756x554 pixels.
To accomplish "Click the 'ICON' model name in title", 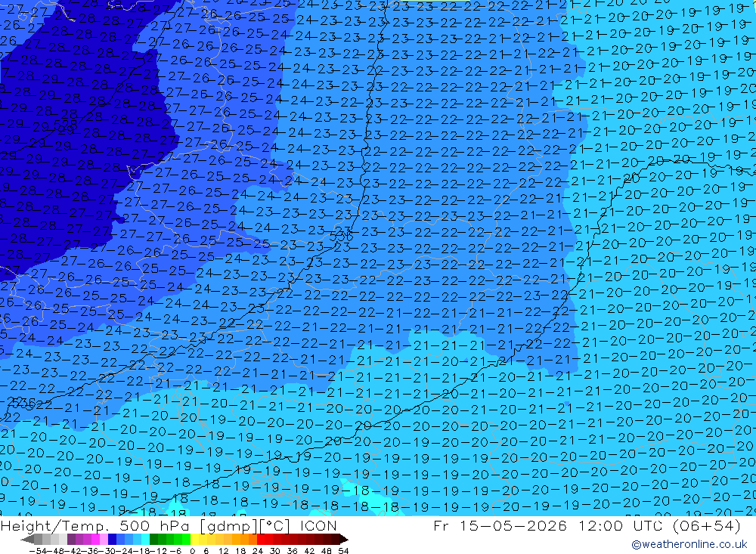I will (x=319, y=525).
